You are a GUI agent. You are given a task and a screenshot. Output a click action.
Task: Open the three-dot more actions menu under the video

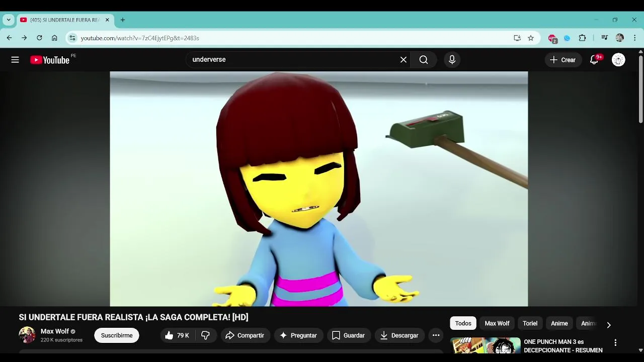click(436, 335)
